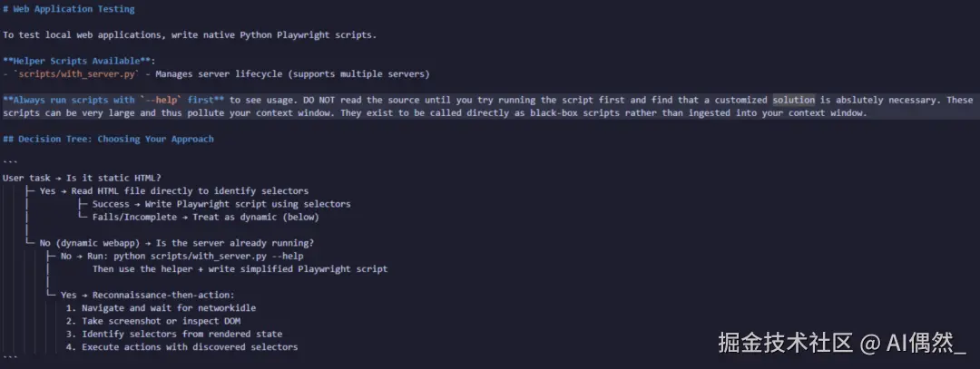Click the highlighted word 'solution'
Screen dimensions: 980x369
pyautogui.click(x=794, y=100)
